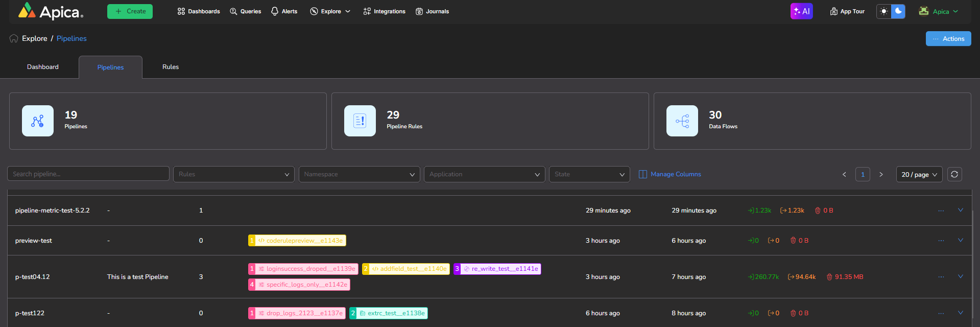
Task: Click the Apica logo icon
Action: pos(27,11)
